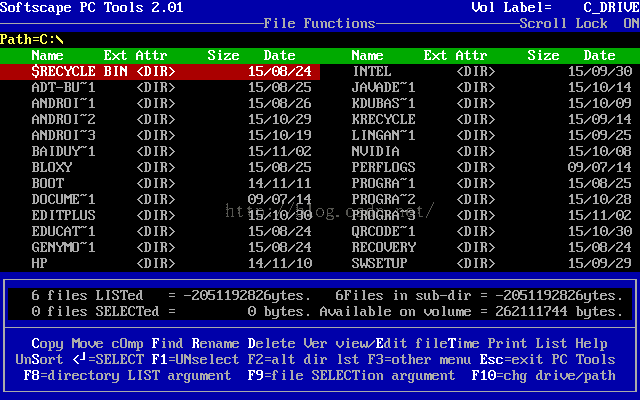The width and height of the screenshot is (640, 400).
Task: Choose the Copy command
Action: (x=47, y=344)
